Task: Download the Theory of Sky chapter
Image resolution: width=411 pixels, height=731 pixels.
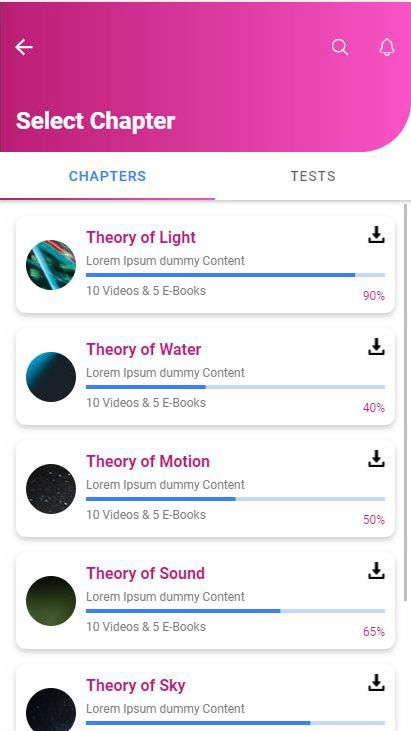Action: (376, 683)
